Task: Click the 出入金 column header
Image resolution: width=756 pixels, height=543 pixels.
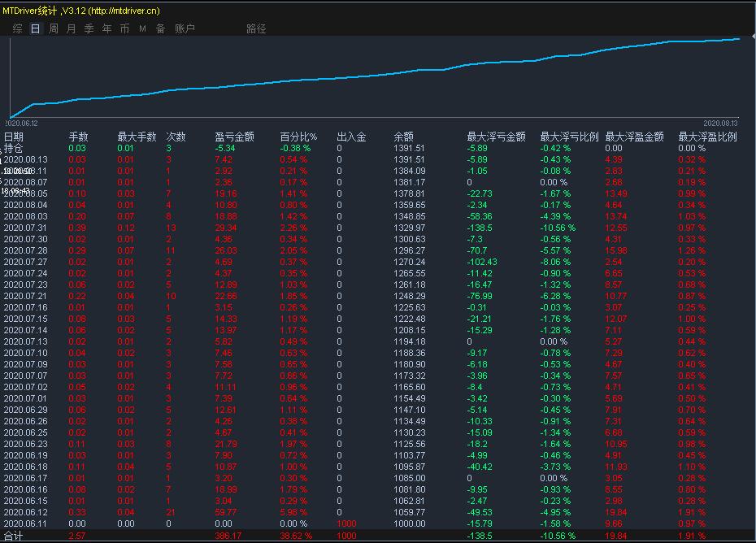Action: pos(351,137)
